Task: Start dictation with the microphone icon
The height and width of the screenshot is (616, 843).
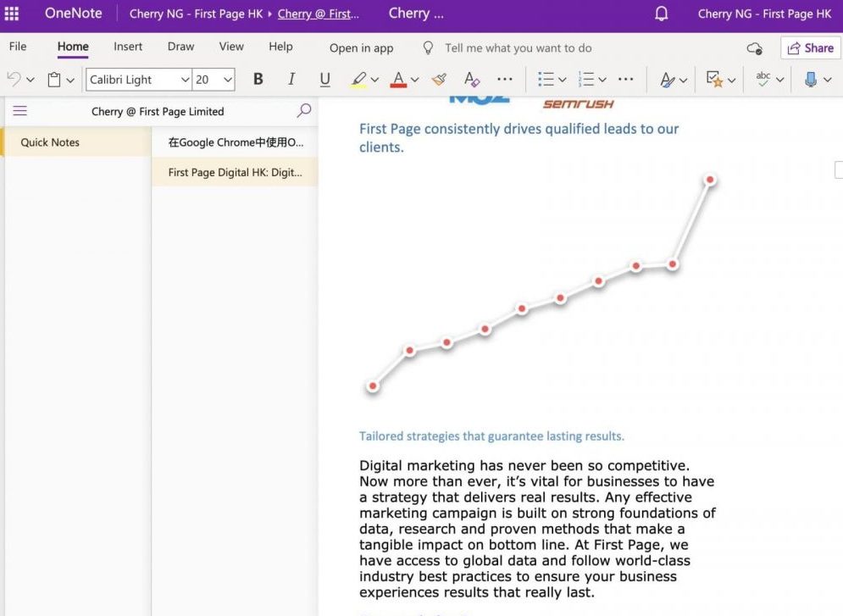Action: click(x=811, y=79)
